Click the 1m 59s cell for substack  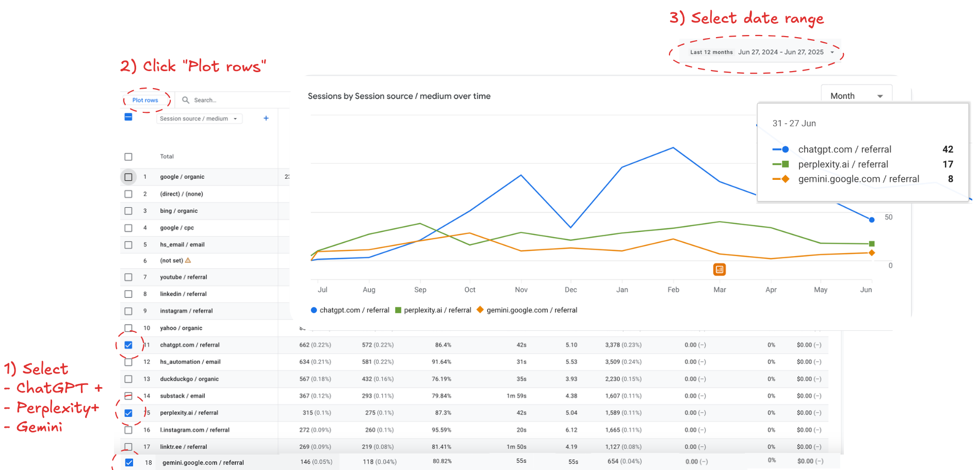(x=516, y=396)
